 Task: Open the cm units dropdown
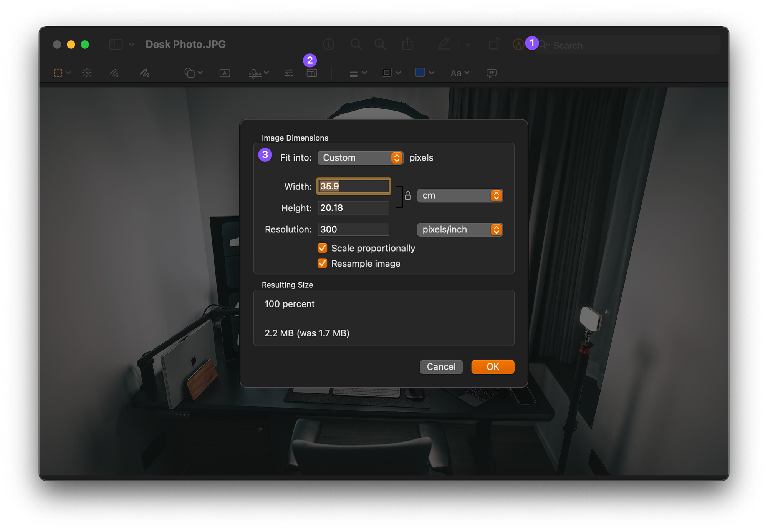[460, 196]
